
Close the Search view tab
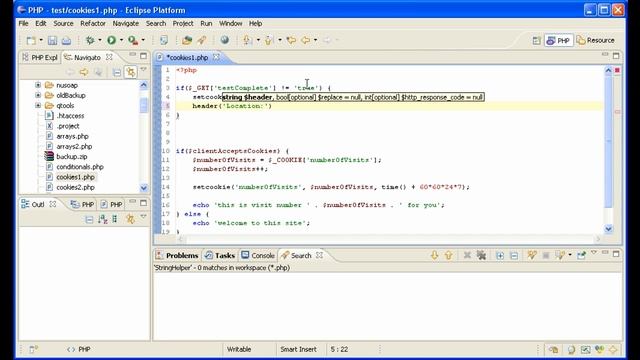coord(320,255)
